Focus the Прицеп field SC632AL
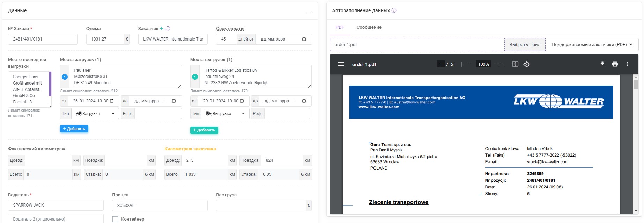Screen dimensions: 644x223 [x=160, y=206]
